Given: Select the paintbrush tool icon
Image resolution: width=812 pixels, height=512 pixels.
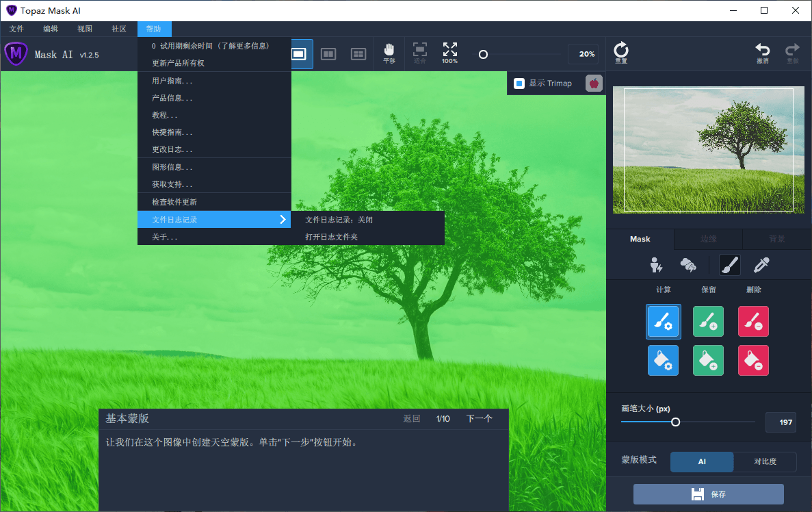Looking at the screenshot, I should coord(730,265).
